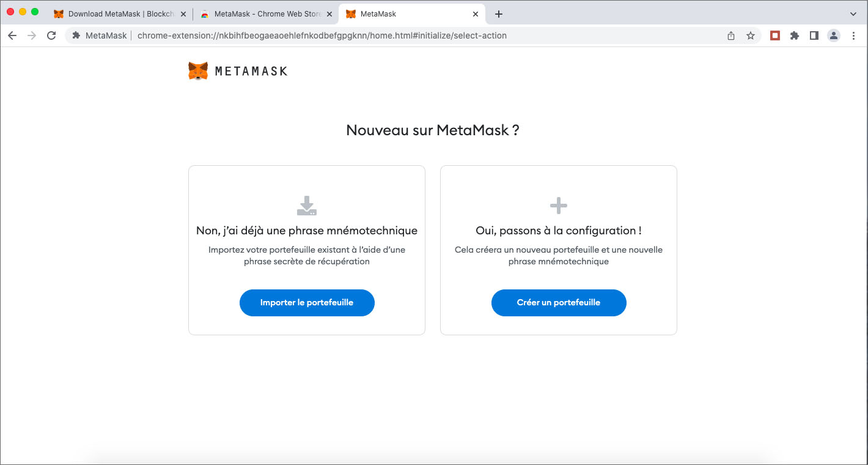Switch to Chrome Web Store tab
Image resolution: width=868 pixels, height=465 pixels.
tap(263, 13)
